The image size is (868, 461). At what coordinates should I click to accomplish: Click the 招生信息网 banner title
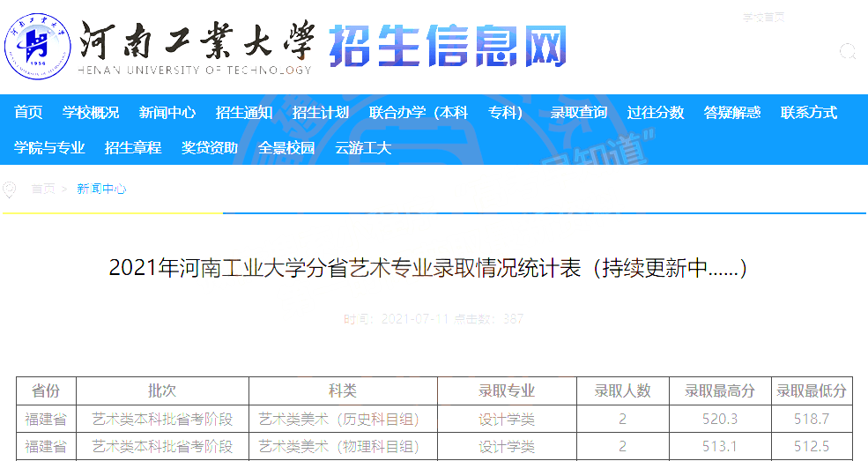[x=448, y=47]
